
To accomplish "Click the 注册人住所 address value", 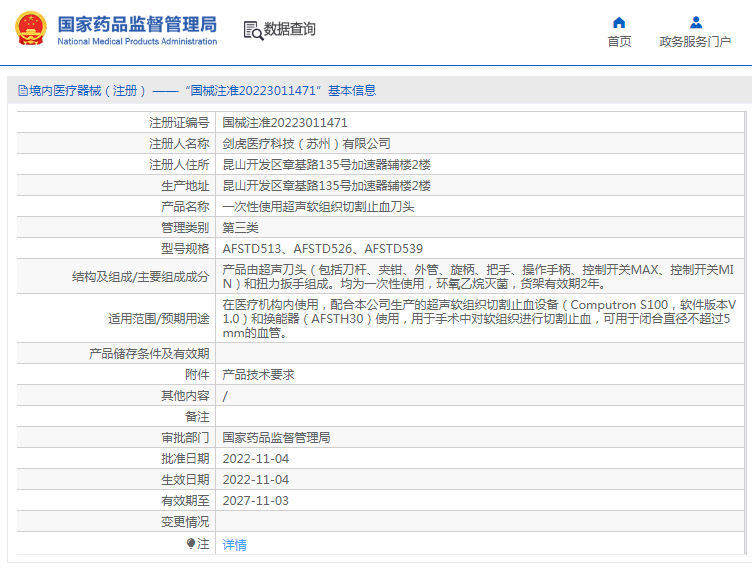I will pos(327,165).
